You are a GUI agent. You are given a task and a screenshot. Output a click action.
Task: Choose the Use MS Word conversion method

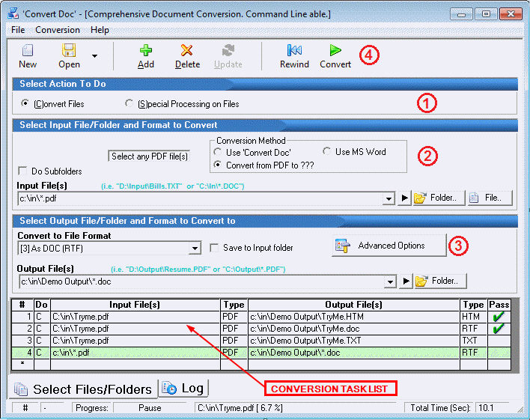[x=327, y=152]
